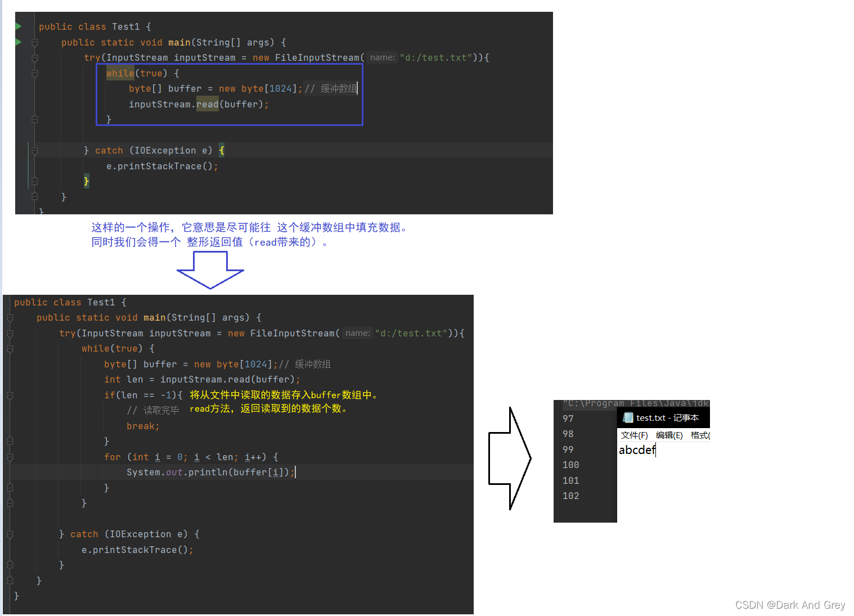Click the 'name:' parameter hint in lower code
Screen dimensions: 854x616
coord(358,333)
